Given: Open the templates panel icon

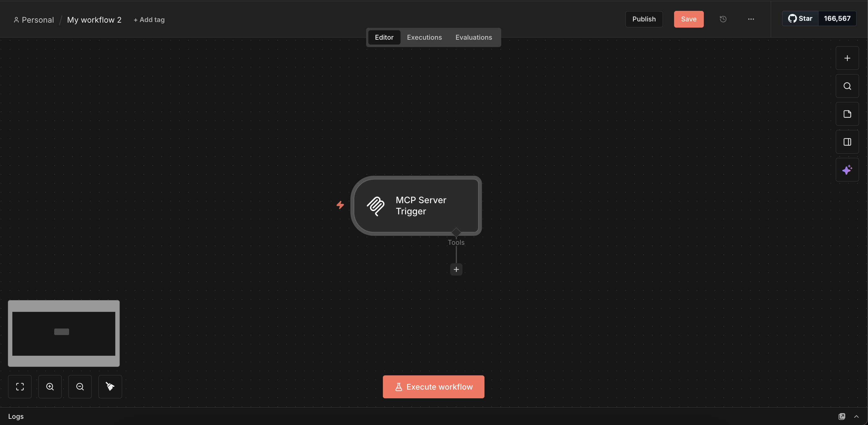Looking at the screenshot, I should click(x=847, y=114).
